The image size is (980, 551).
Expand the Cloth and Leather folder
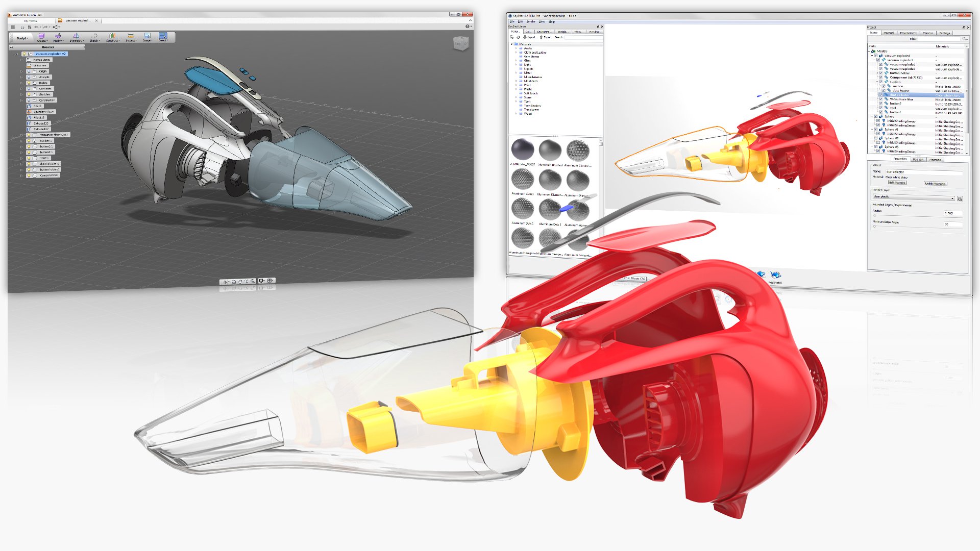pyautogui.click(x=516, y=53)
